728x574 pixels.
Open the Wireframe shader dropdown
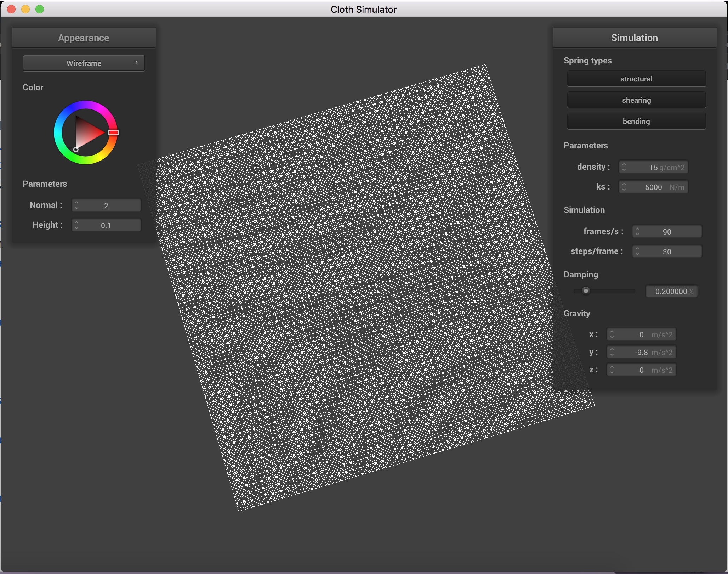click(x=84, y=63)
